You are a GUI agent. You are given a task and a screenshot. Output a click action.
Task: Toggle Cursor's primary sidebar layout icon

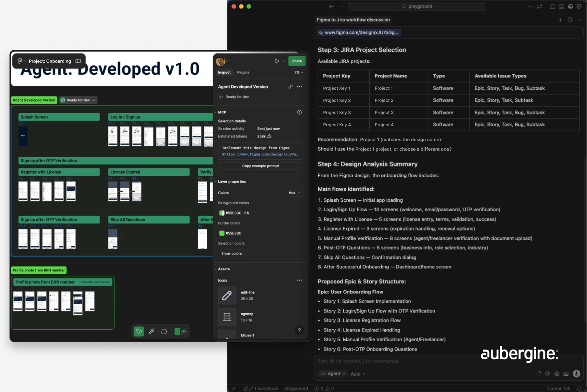click(x=552, y=7)
